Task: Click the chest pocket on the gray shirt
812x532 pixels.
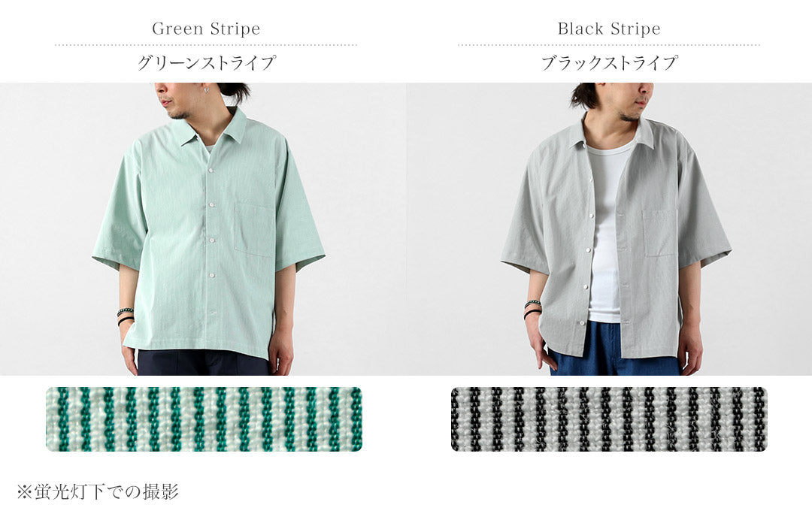Action: click(x=660, y=233)
